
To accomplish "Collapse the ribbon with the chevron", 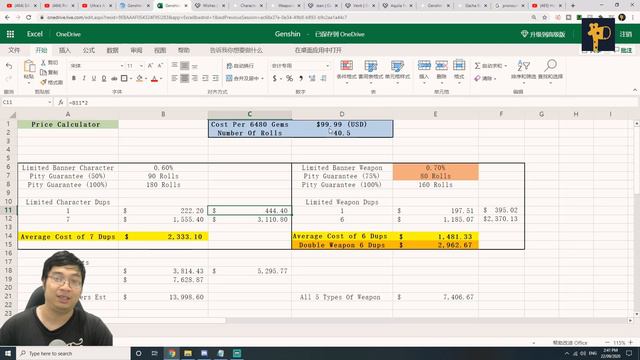I will (635, 90).
